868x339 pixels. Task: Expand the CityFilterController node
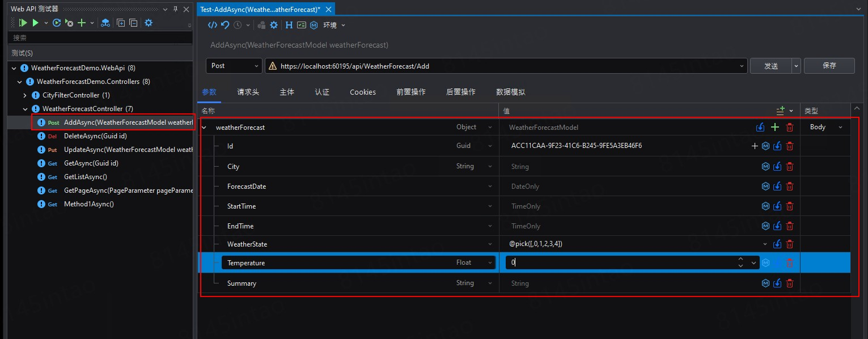[25, 95]
